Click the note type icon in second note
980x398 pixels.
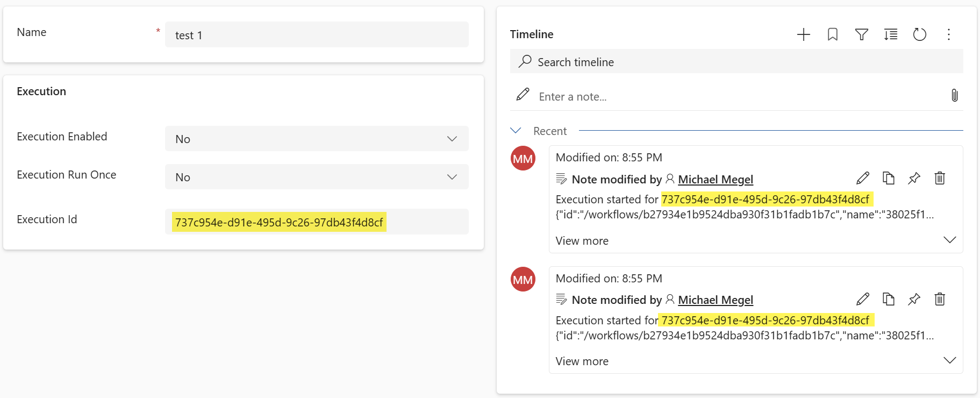tap(561, 300)
